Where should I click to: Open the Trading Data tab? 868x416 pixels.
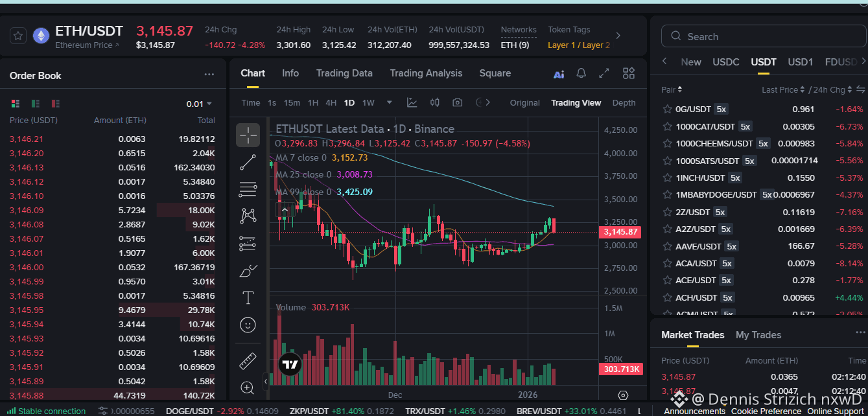[x=344, y=73]
